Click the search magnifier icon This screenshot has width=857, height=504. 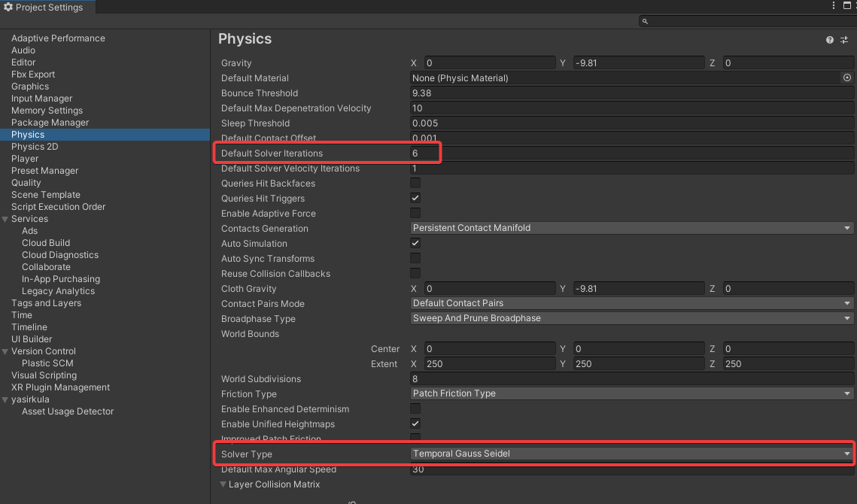(x=645, y=22)
